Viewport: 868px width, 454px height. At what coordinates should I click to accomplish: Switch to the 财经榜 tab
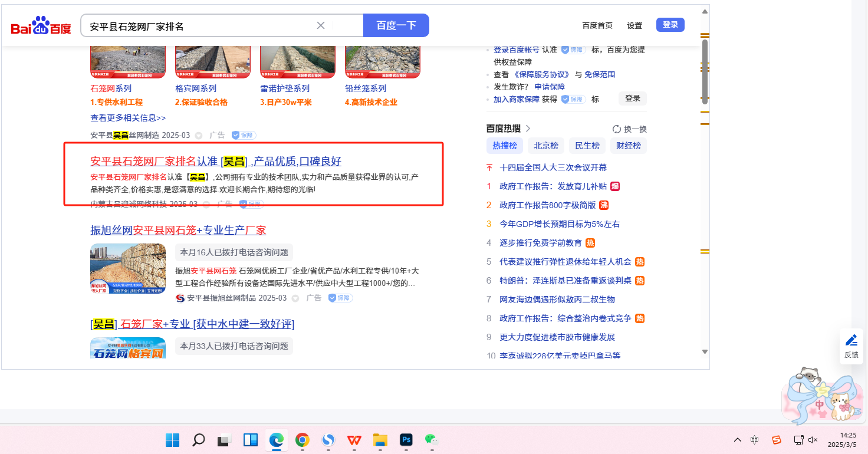click(629, 146)
